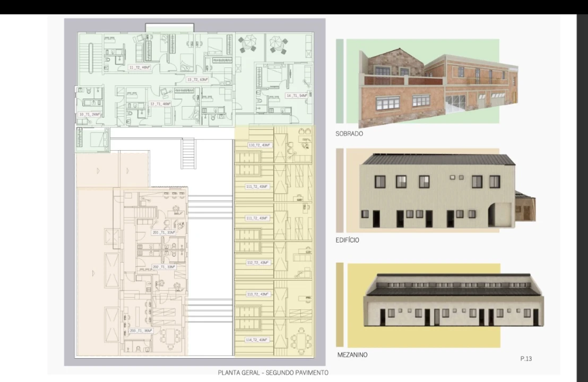Click the central staircase in the courtyard
This screenshot has width=588, height=382.
[x=188, y=153]
